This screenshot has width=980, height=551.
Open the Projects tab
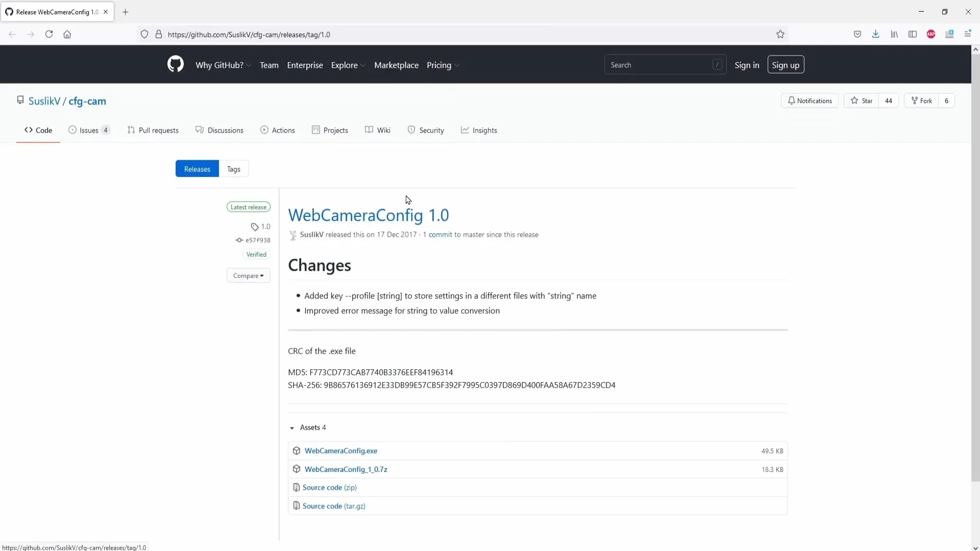click(x=330, y=130)
